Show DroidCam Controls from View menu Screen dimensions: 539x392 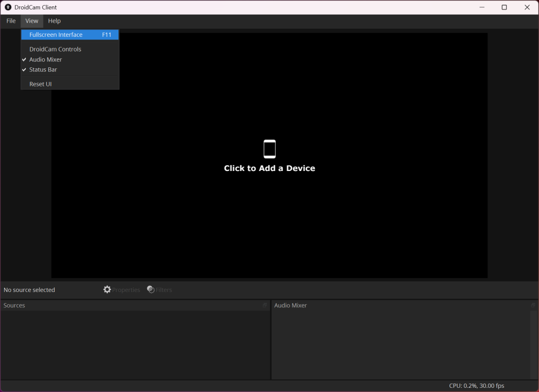[70, 49]
